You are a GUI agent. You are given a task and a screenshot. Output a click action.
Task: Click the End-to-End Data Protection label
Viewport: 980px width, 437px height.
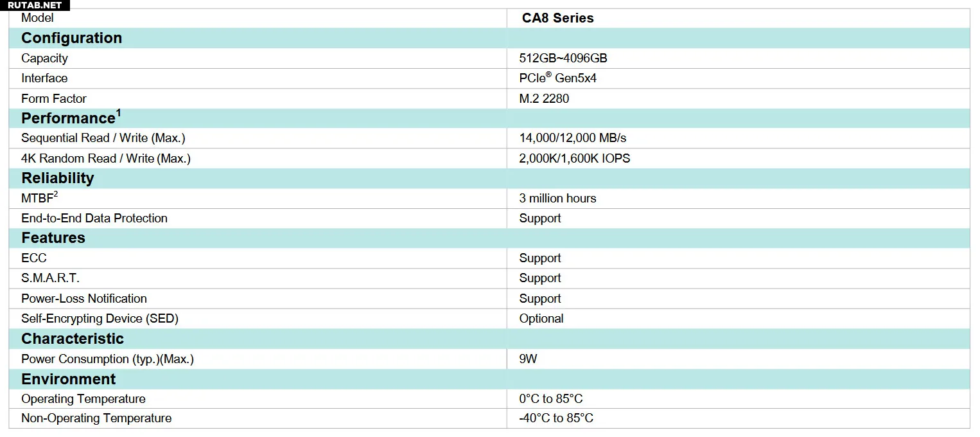click(94, 219)
